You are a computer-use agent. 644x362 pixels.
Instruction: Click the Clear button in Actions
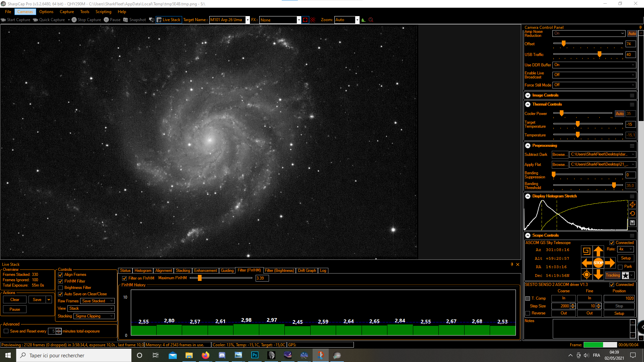(x=15, y=300)
